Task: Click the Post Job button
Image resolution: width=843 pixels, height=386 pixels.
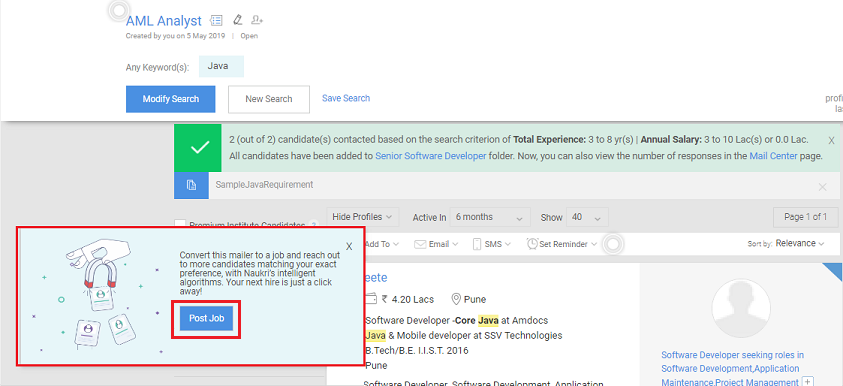Action: (x=206, y=319)
